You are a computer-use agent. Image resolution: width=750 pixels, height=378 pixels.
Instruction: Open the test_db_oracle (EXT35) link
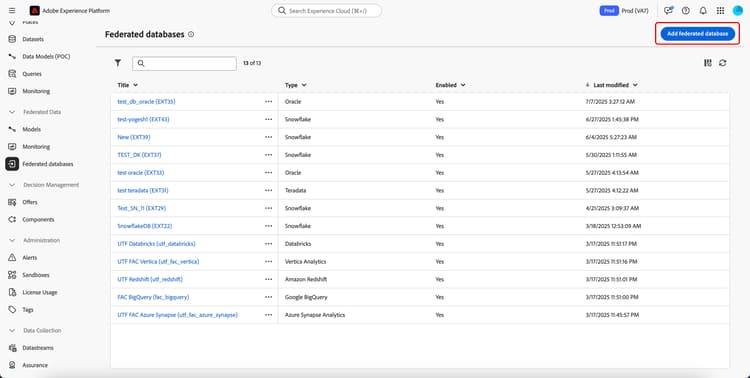pyautogui.click(x=146, y=101)
